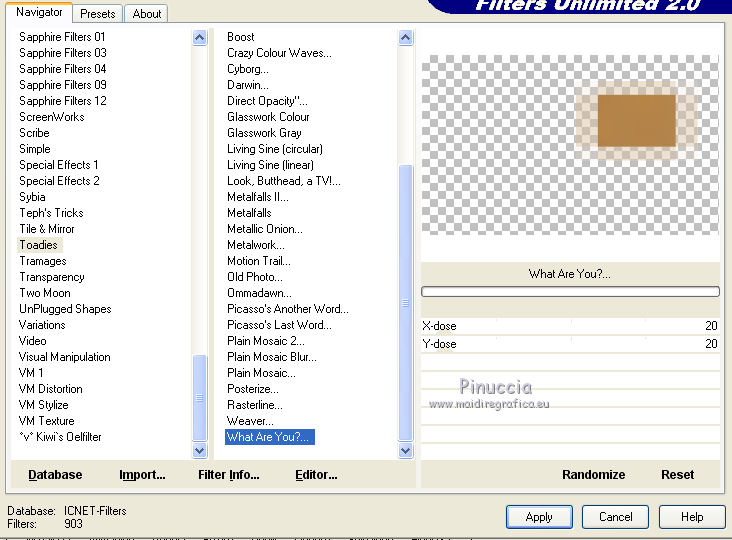The height and width of the screenshot is (540, 732).
Task: Select Plain Mosaic Blur... effect
Action: 272,357
